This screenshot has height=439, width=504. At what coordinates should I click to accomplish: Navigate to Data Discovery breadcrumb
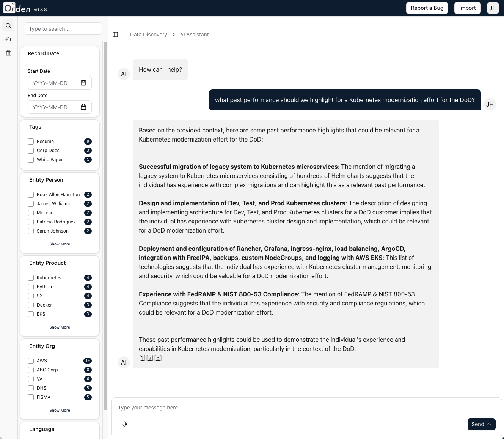click(x=148, y=34)
